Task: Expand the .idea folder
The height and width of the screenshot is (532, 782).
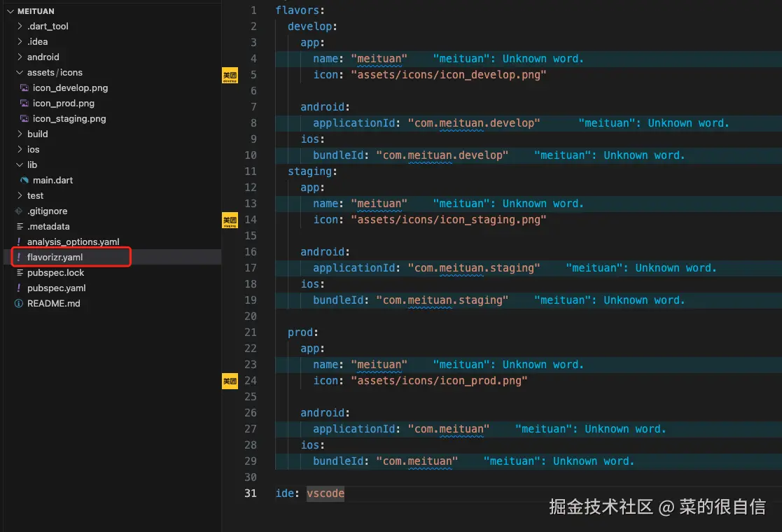Action: [20, 41]
